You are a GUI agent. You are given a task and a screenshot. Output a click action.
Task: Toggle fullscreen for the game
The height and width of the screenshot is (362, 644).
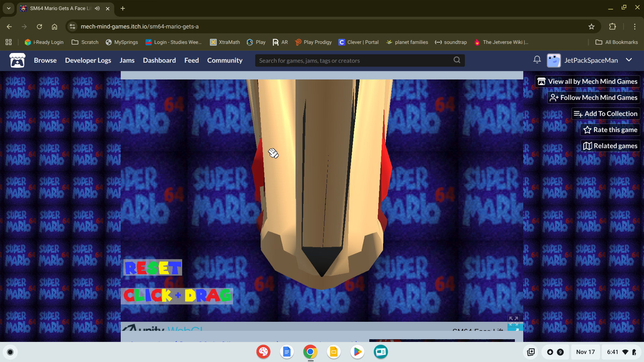coord(514,321)
